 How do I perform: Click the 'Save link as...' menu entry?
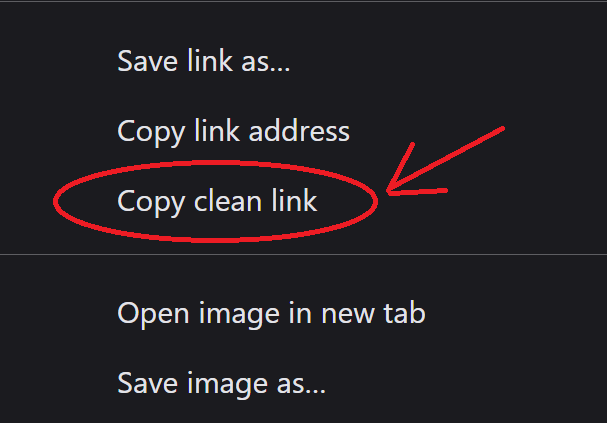pos(304,61)
